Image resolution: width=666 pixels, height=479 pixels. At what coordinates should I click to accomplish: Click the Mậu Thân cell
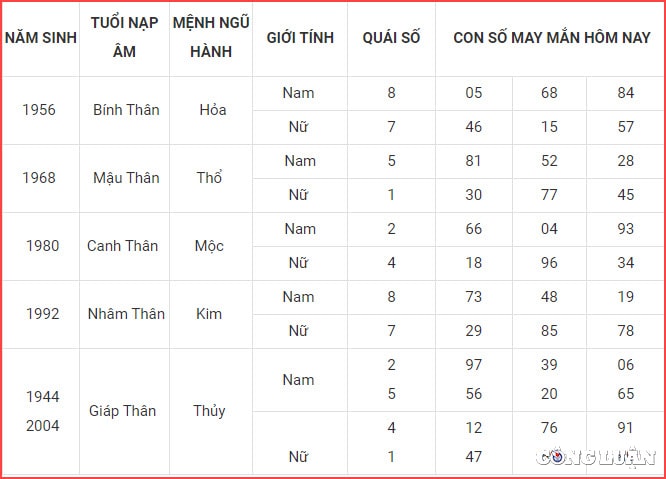point(126,178)
